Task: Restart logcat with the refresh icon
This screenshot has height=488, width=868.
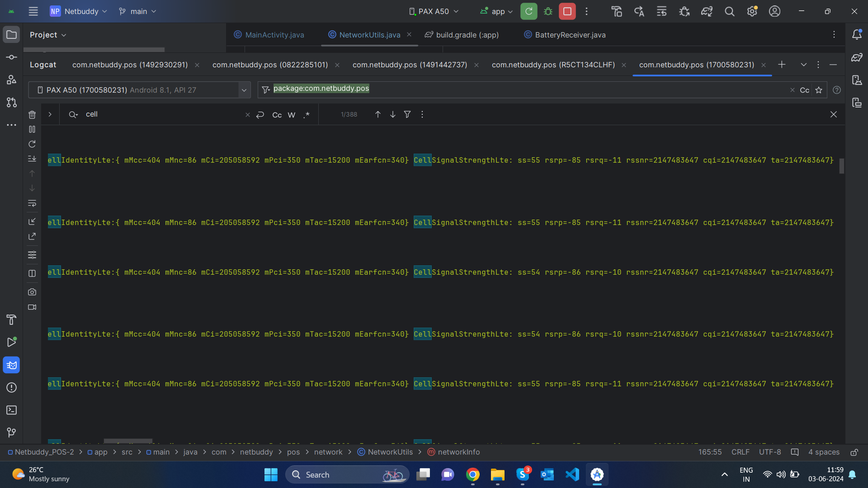Action: (32, 144)
